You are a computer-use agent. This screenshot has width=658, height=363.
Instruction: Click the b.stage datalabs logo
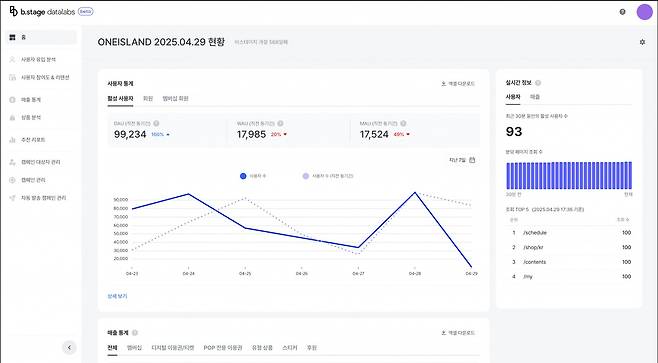42,12
